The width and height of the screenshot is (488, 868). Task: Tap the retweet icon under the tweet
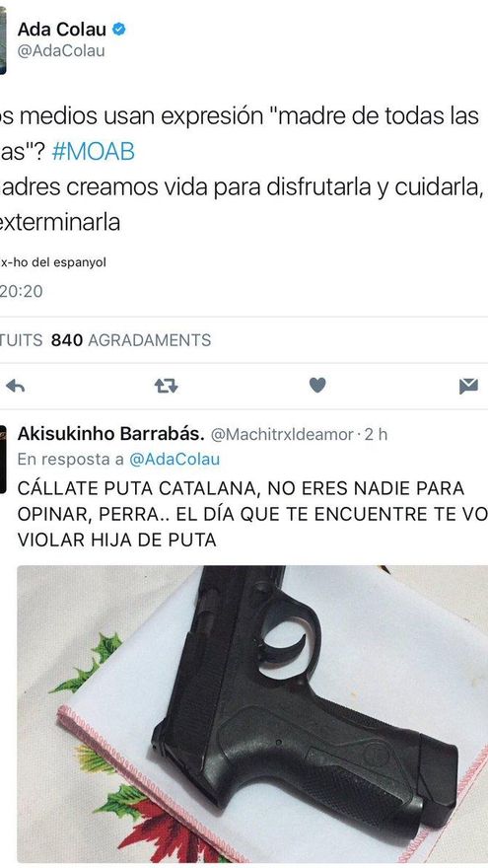coord(166,386)
